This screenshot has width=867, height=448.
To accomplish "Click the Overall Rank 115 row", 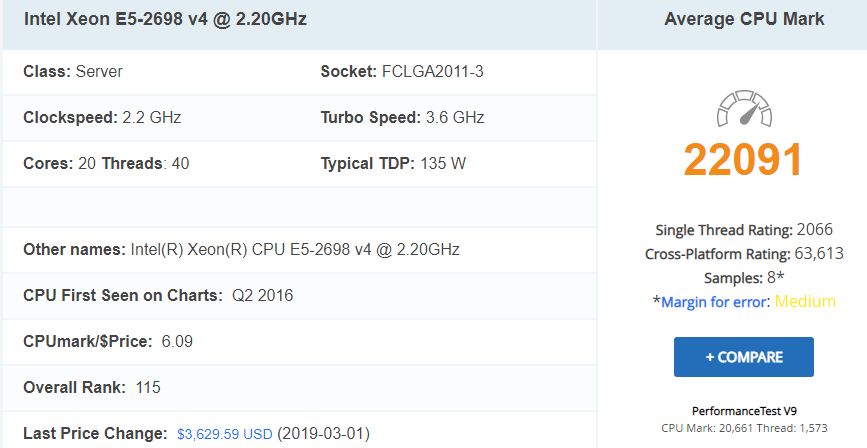I will coord(92,387).
